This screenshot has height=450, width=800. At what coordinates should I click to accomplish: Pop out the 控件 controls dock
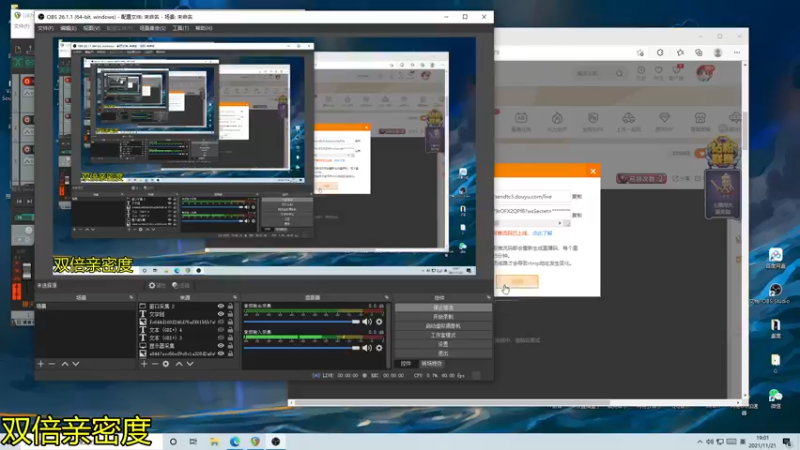coord(488,297)
